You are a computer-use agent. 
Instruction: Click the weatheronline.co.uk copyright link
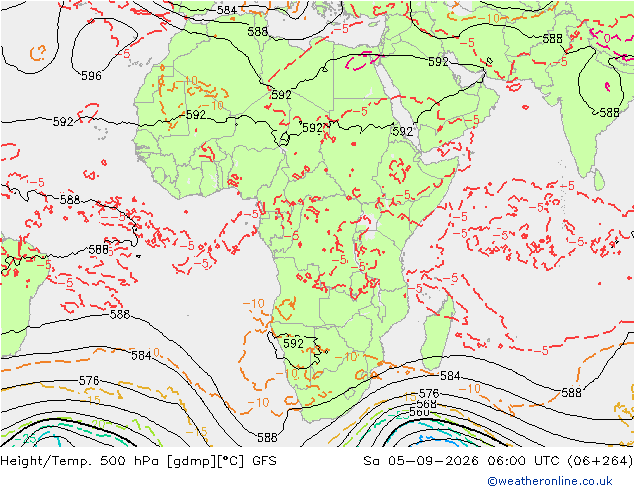tap(549, 481)
